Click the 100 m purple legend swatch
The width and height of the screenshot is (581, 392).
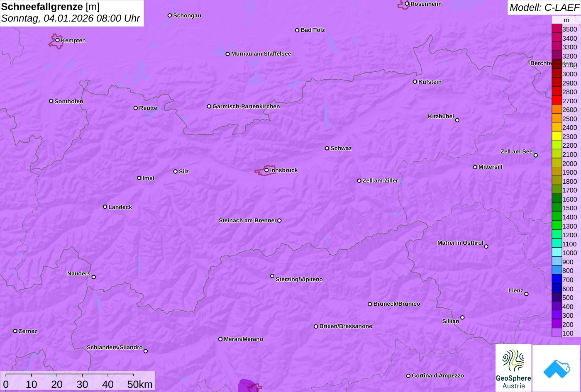557,333
